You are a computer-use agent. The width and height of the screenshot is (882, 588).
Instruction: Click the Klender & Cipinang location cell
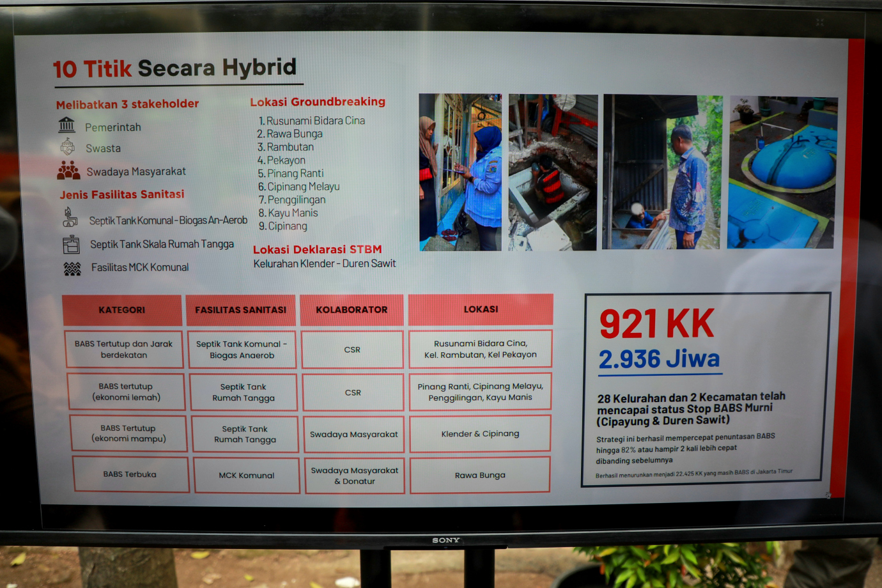[480, 434]
